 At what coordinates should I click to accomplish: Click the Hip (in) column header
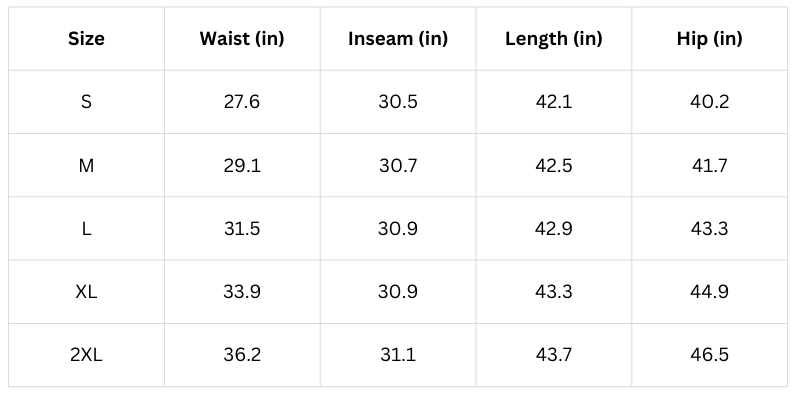pyautogui.click(x=709, y=39)
